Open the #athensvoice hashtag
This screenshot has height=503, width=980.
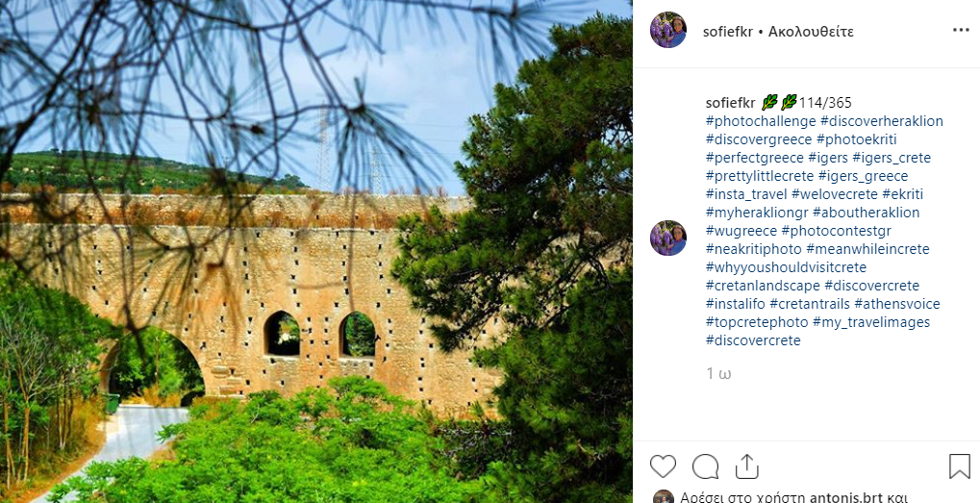click(897, 304)
